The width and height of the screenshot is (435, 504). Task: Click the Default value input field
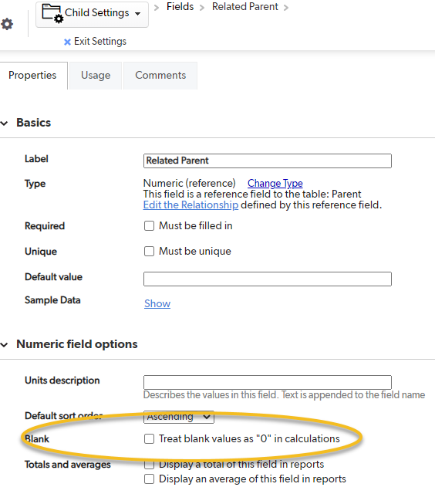click(x=268, y=279)
